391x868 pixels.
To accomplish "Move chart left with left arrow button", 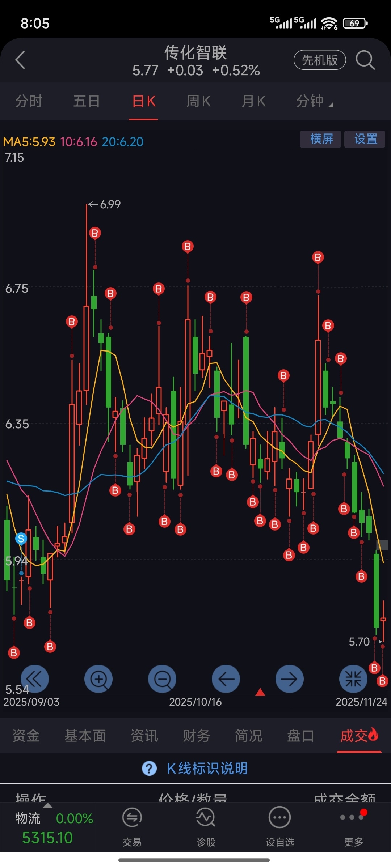I will coord(226,679).
